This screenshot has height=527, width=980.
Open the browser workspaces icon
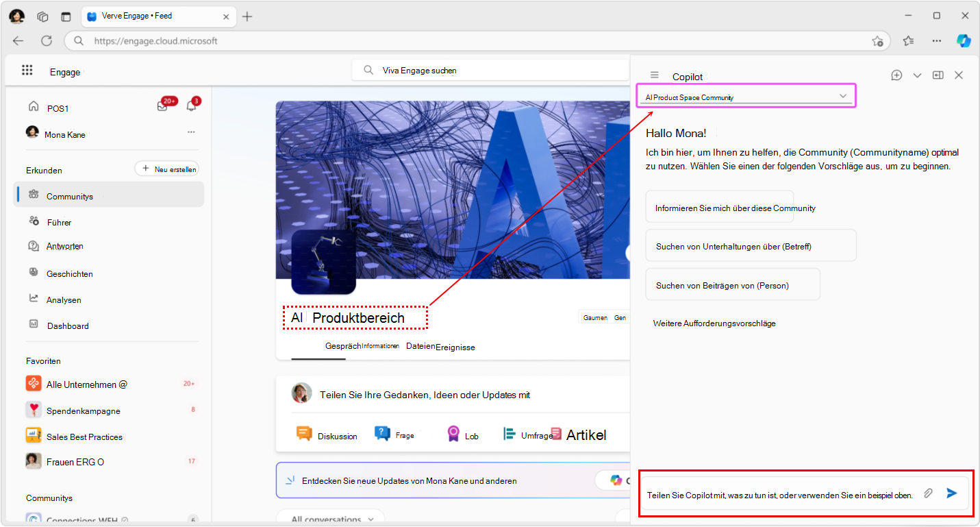(42, 16)
